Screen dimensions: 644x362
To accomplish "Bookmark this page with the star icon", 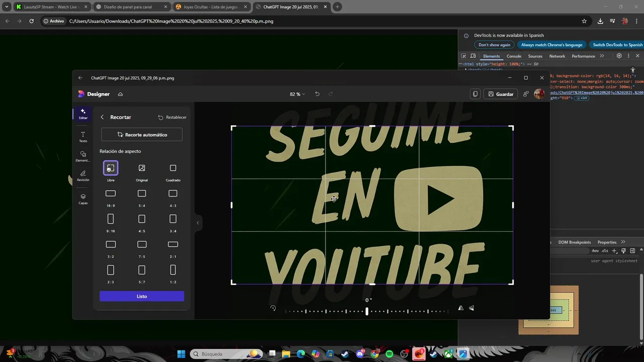I will (x=584, y=21).
